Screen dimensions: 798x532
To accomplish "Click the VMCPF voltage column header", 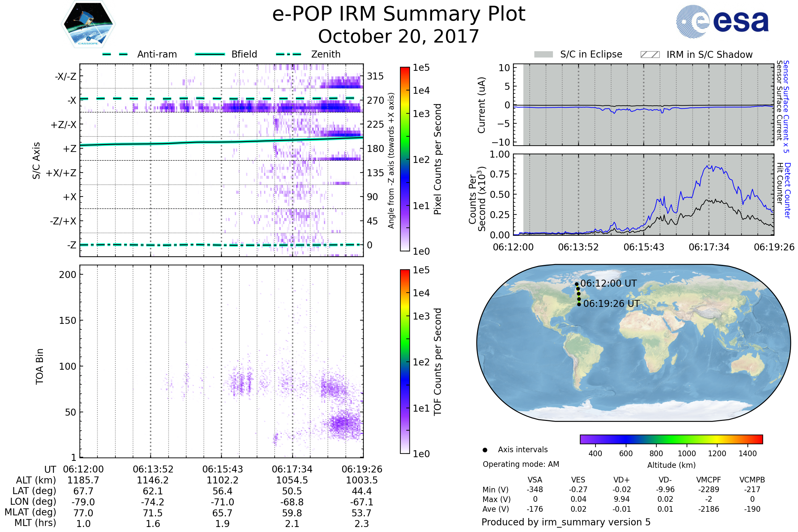I will point(708,480).
